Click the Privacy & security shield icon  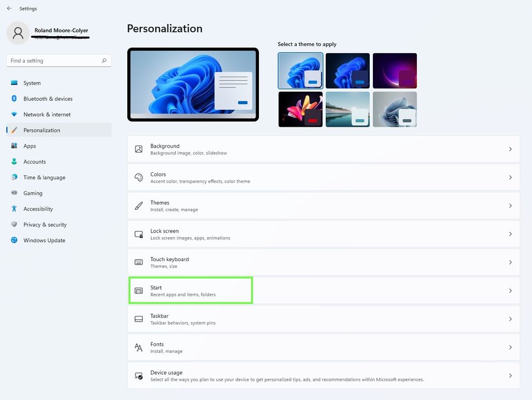14,224
